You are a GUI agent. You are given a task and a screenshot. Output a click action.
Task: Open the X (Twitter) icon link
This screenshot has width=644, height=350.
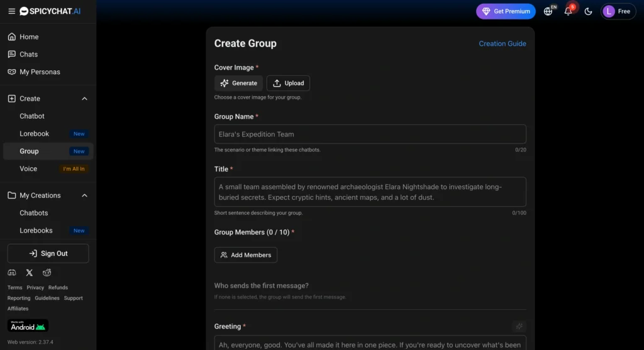(29, 273)
